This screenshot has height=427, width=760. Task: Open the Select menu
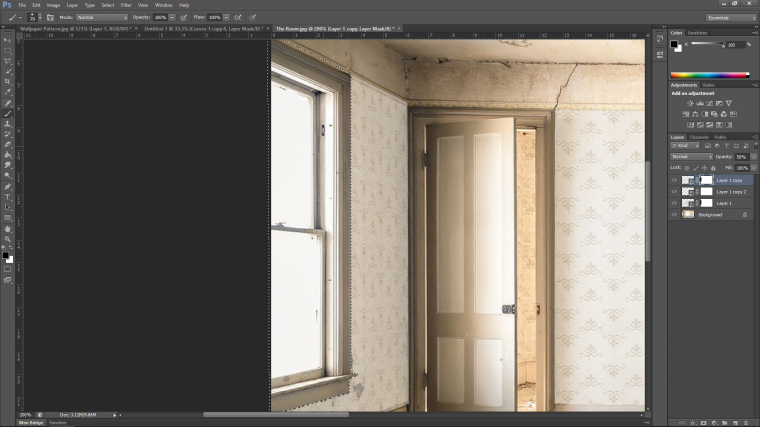point(108,5)
